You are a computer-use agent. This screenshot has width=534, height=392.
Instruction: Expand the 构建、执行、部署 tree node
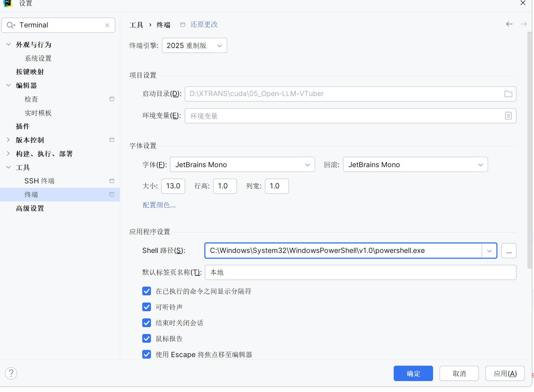tap(8, 153)
